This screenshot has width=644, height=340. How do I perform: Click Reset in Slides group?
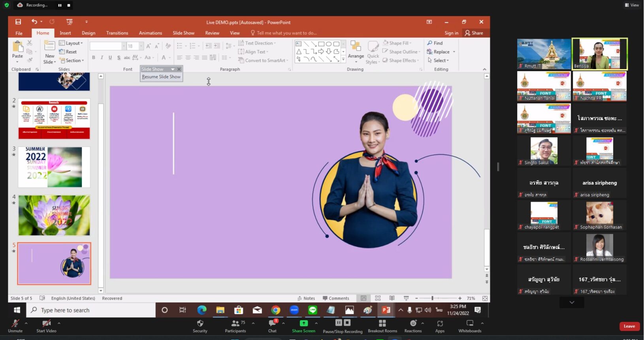tap(68, 52)
